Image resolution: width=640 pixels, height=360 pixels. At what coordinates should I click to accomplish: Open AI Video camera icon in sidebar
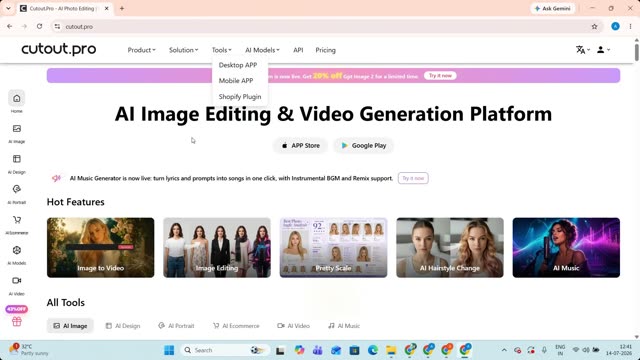click(17, 281)
